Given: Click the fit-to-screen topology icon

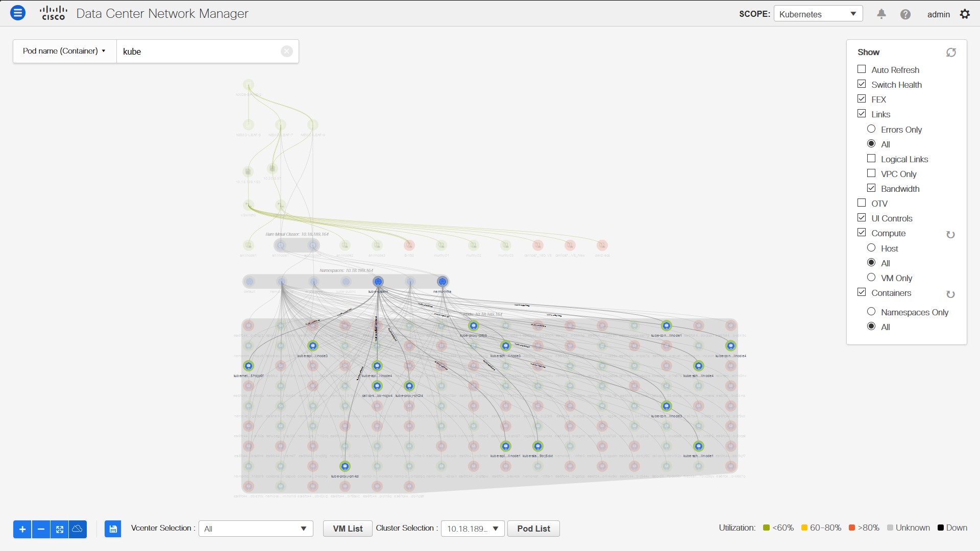Looking at the screenshot, I should 60,529.
